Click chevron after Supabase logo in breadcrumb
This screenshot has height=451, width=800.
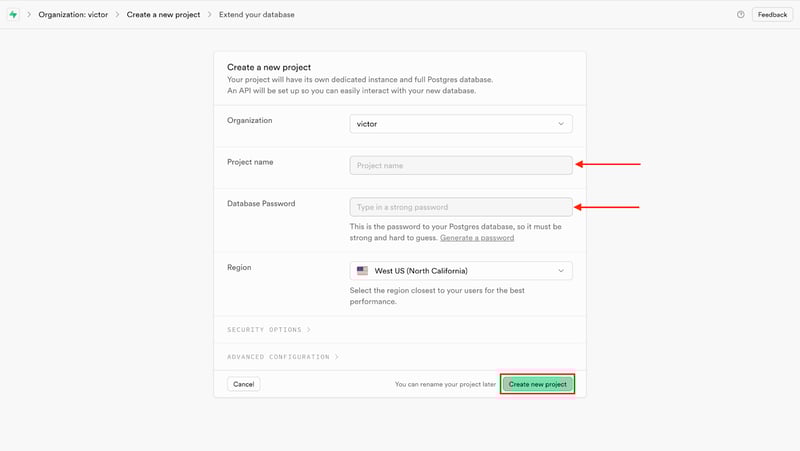(x=29, y=14)
